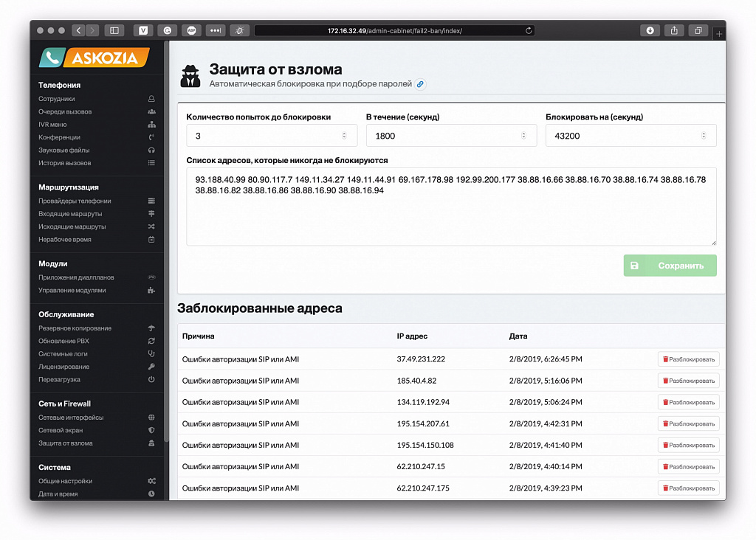Screen dimensions: 756x540
Task: Click the browser share icon
Action: 674,30
